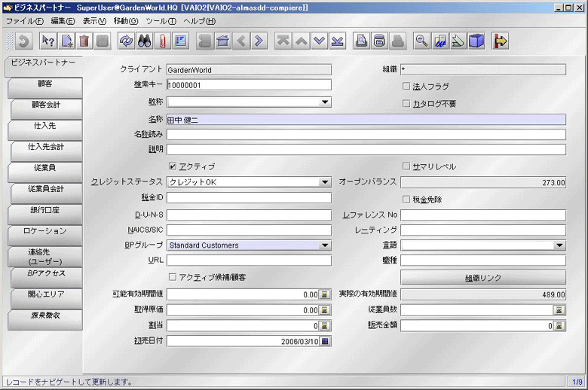Create a new record with the New icon
The height and width of the screenshot is (390, 588).
pos(66,41)
